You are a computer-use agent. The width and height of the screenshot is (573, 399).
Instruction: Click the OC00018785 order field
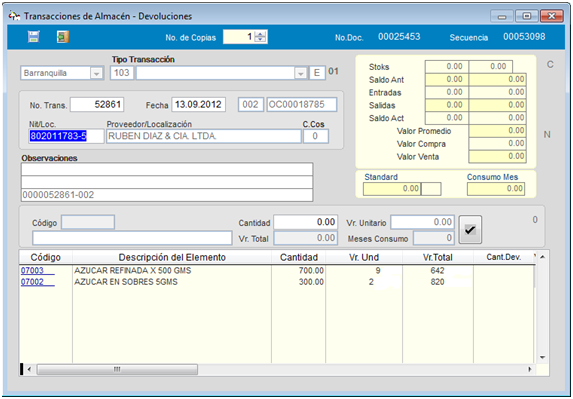tap(302, 105)
